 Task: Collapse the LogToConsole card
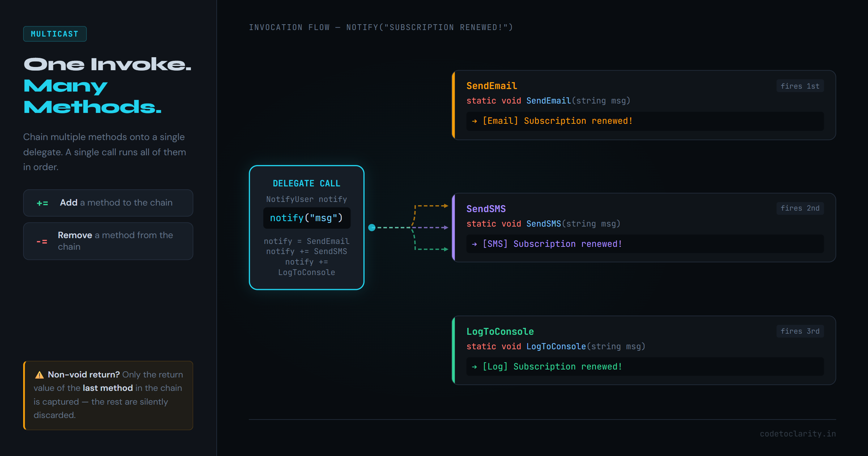(644, 350)
